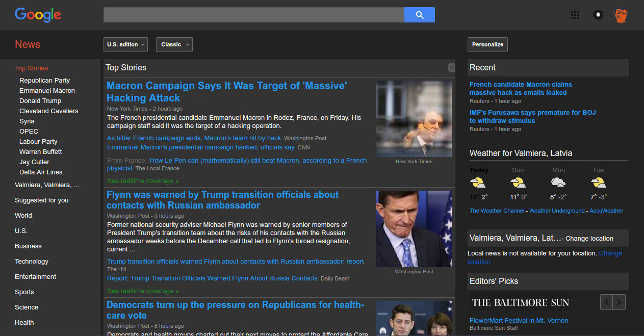
Task: Open Flynn was warned headline
Action: coord(222,200)
